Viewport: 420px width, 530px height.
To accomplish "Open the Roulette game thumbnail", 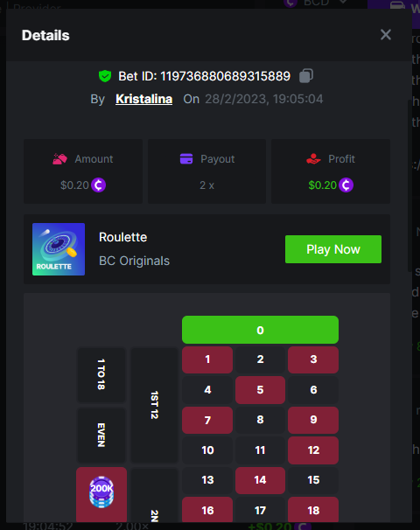I will 59,249.
